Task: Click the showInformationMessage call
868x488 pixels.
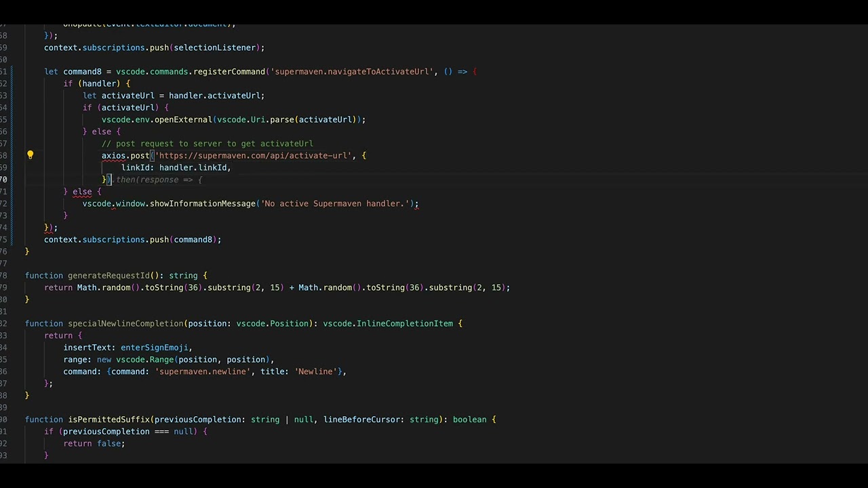Action: [201, 203]
